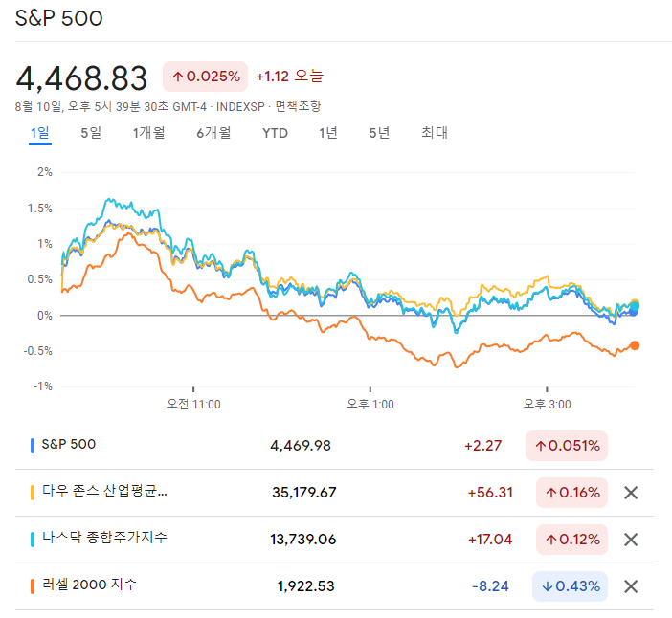Click the -8.24 change value

[490, 586]
